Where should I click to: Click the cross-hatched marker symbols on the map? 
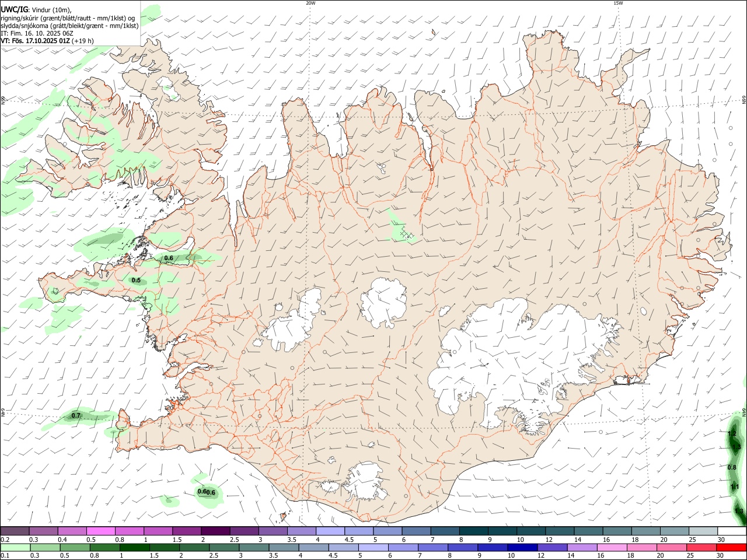click(x=407, y=235)
